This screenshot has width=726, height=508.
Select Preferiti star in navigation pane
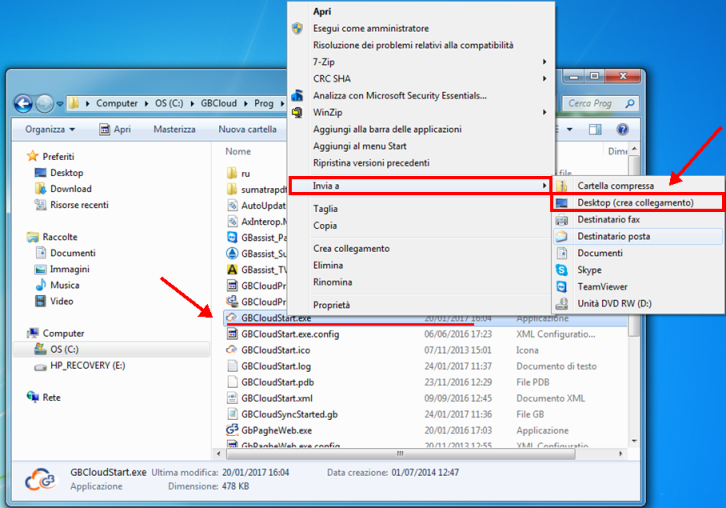tap(32, 156)
